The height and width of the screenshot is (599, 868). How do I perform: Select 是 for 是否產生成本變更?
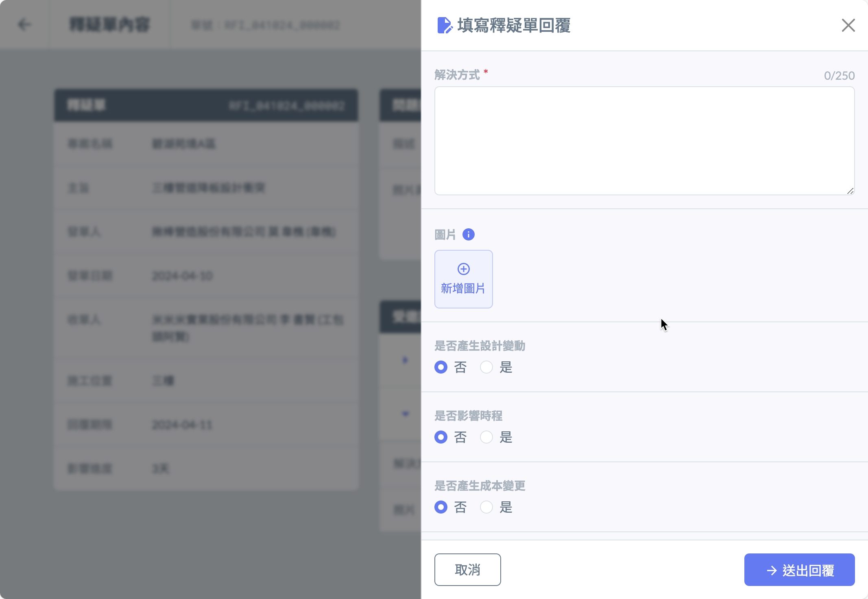tap(486, 507)
